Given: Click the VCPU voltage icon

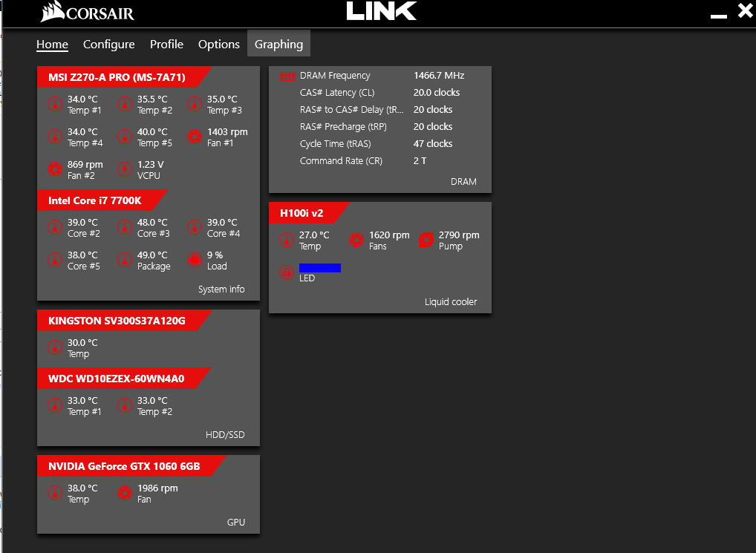Looking at the screenshot, I should [125, 169].
